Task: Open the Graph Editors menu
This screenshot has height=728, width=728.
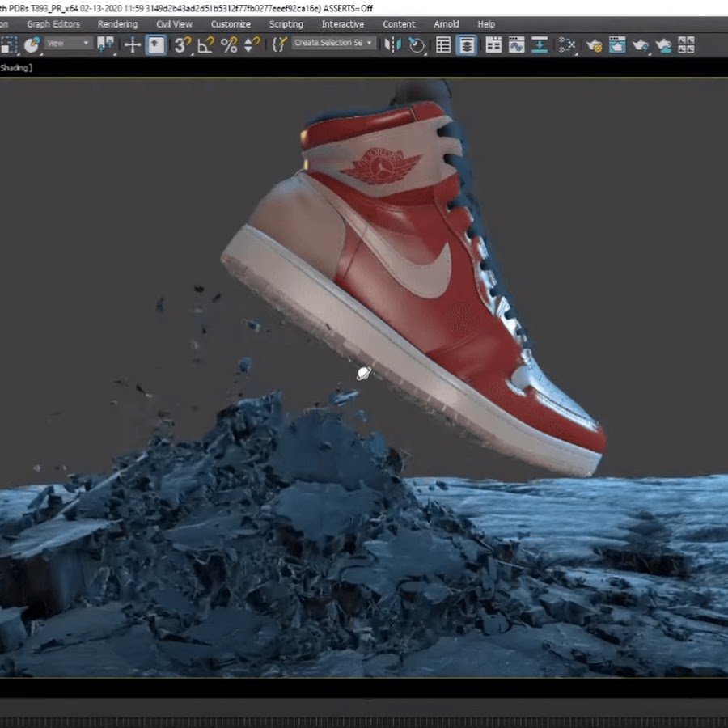Action: 53,24
